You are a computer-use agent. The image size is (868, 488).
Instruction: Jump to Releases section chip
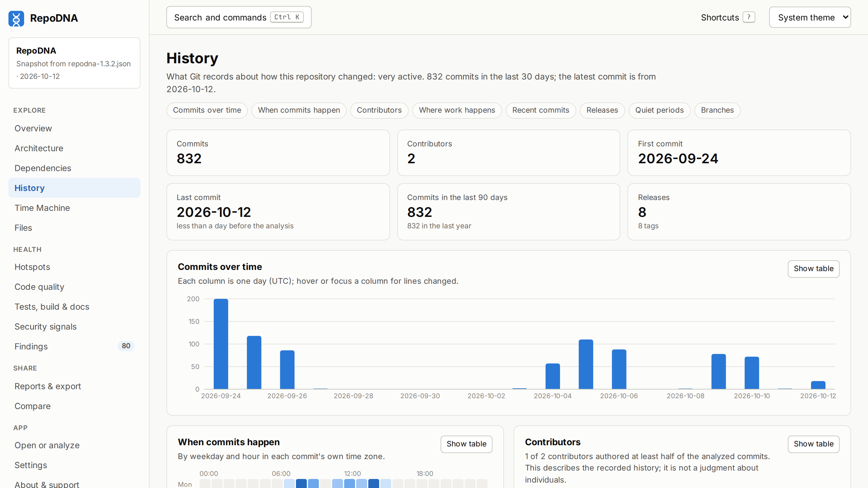tap(602, 110)
